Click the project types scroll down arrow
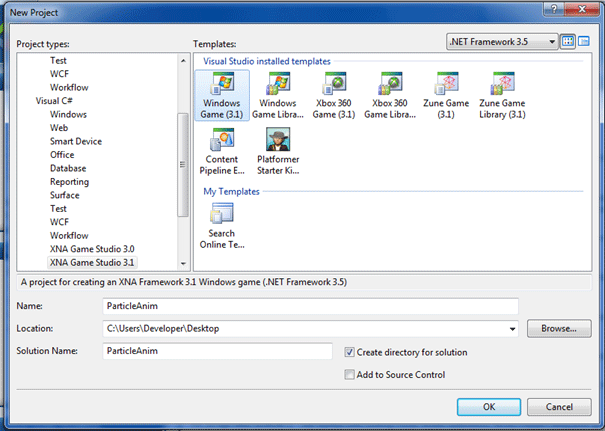 pyautogui.click(x=183, y=264)
